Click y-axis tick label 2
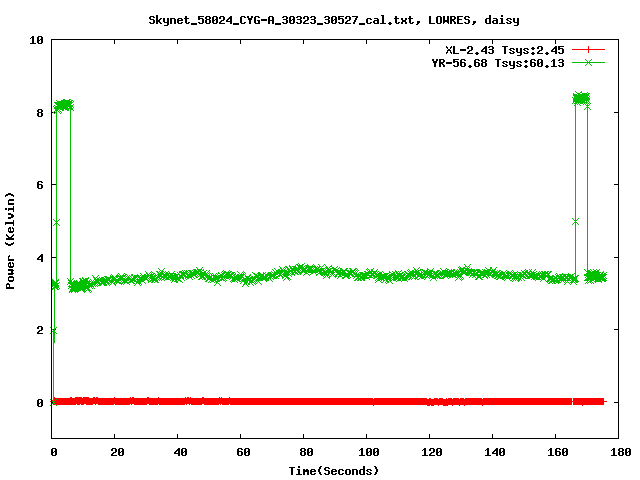 [40, 330]
